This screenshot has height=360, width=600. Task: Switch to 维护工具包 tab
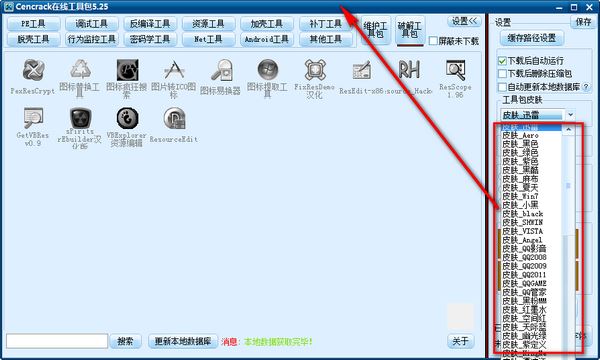coord(375,30)
